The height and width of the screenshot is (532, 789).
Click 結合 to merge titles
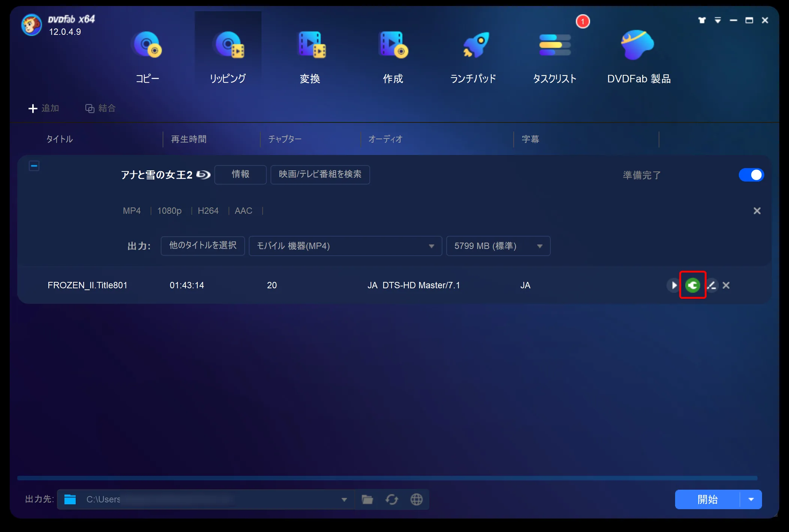[100, 108]
